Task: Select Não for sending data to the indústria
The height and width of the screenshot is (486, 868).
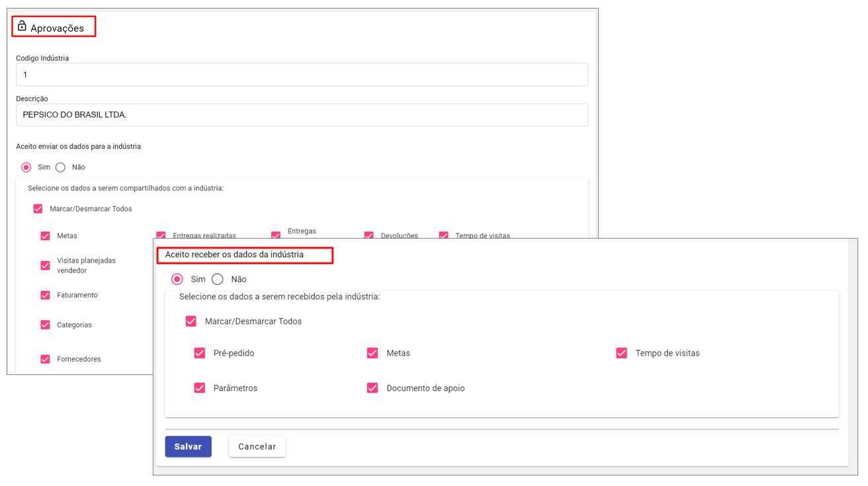Action: click(x=61, y=167)
